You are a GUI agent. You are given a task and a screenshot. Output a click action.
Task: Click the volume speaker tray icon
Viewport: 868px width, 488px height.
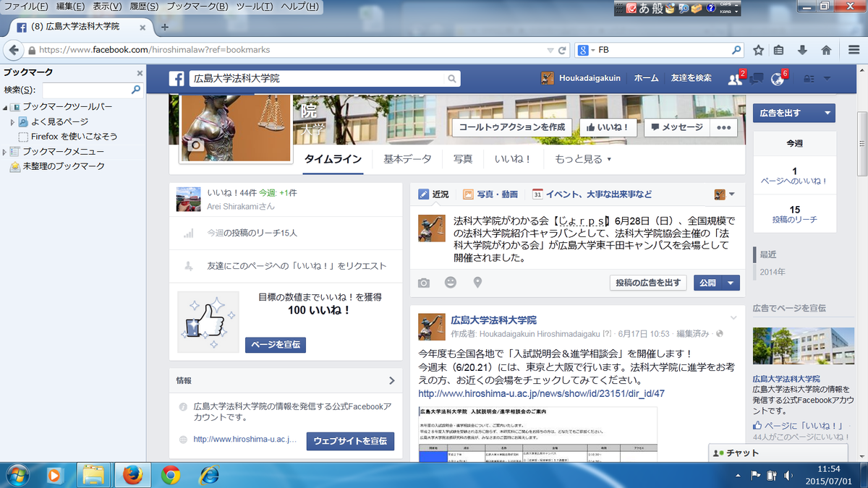pos(788,475)
